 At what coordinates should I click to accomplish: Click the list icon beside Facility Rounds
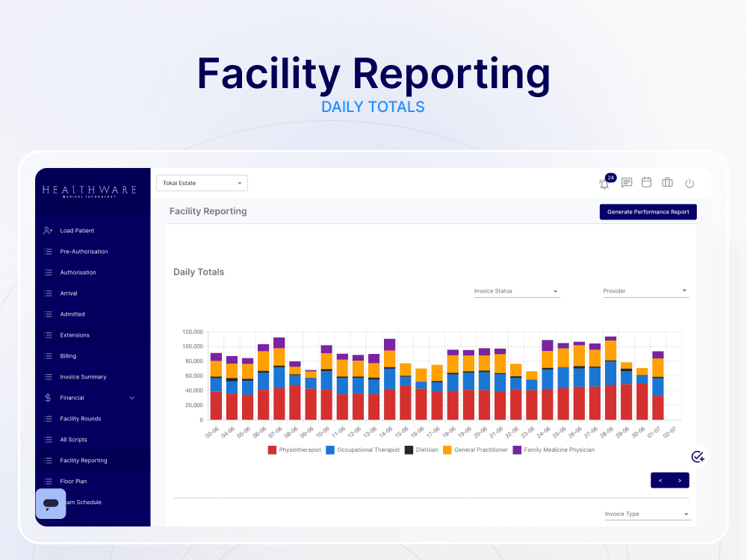point(48,419)
